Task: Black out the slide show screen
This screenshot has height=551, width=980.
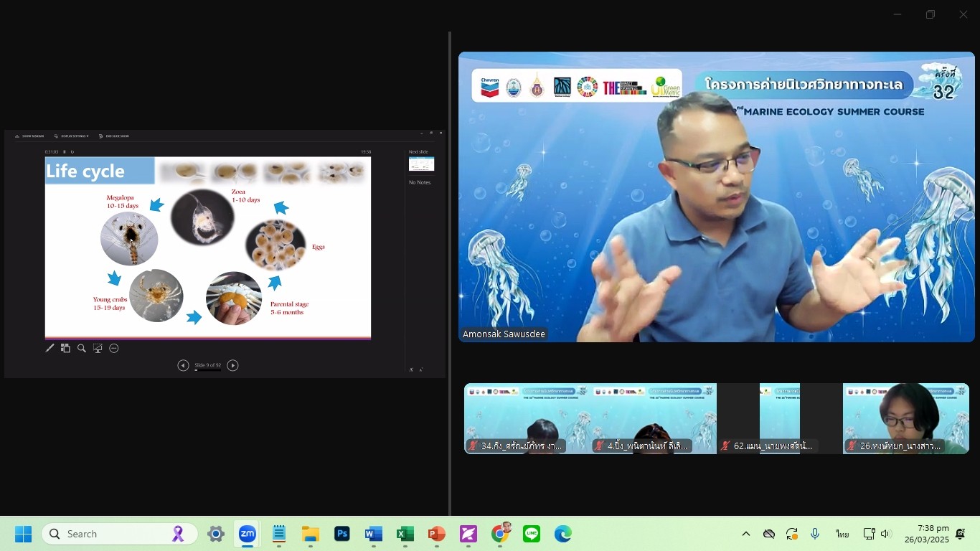Action: tap(98, 349)
